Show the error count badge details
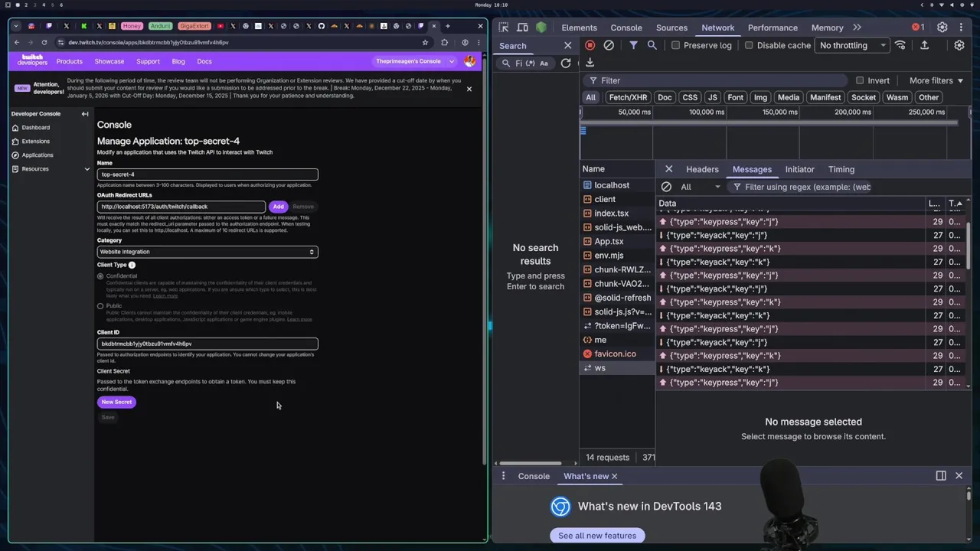 pyautogui.click(x=918, y=28)
